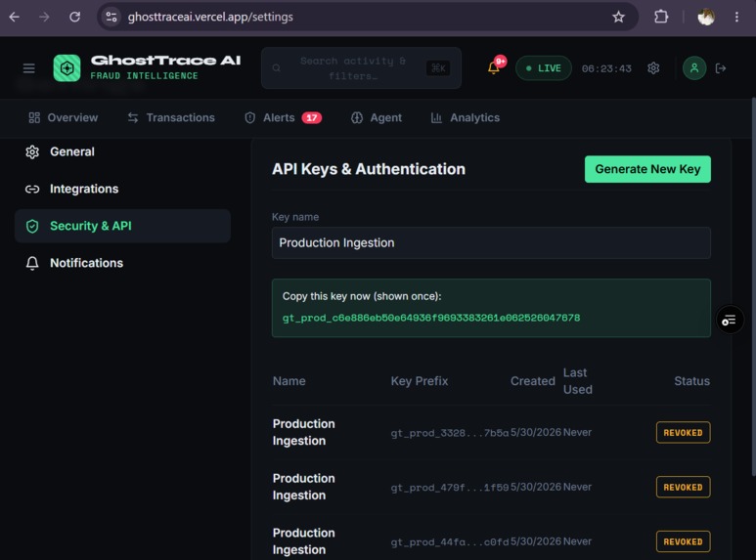Image resolution: width=756 pixels, height=560 pixels.
Task: Open settings gear in header
Action: 653,68
